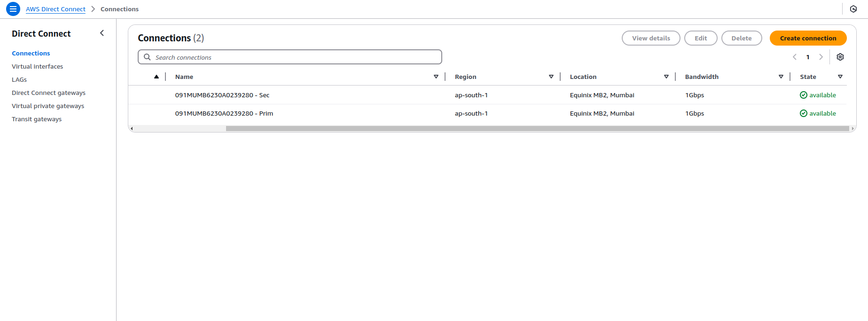Open Virtual interfaces in the sidebar
The width and height of the screenshot is (868, 321).
point(38,66)
